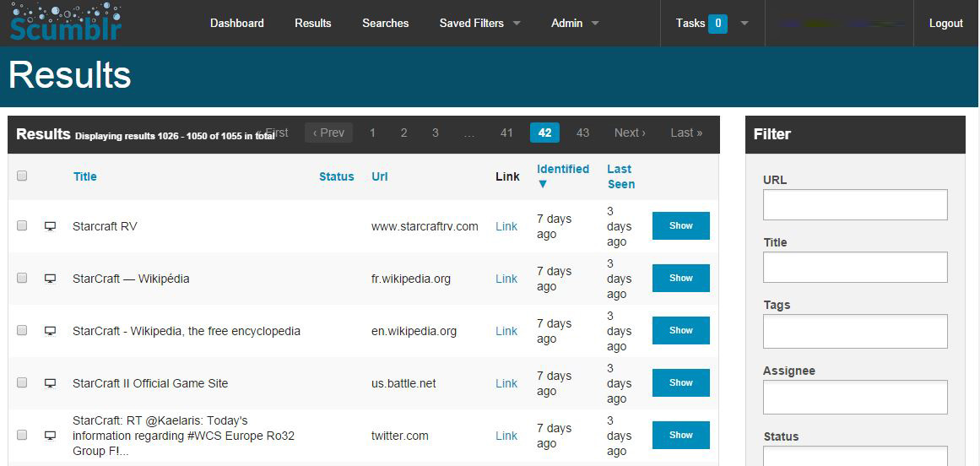Viewport: 980px width, 466px height.
Task: Sort results by Url column
Action: click(379, 176)
